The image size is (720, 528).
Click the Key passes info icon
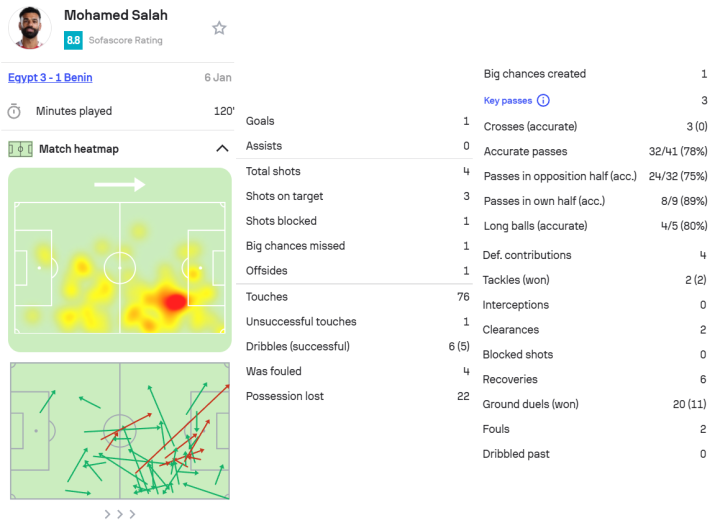543,101
